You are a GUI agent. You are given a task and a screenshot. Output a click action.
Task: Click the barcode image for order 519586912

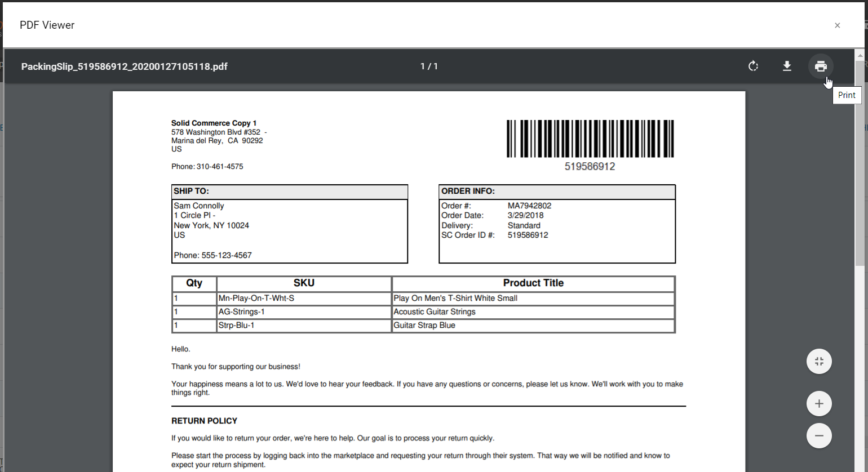590,139
